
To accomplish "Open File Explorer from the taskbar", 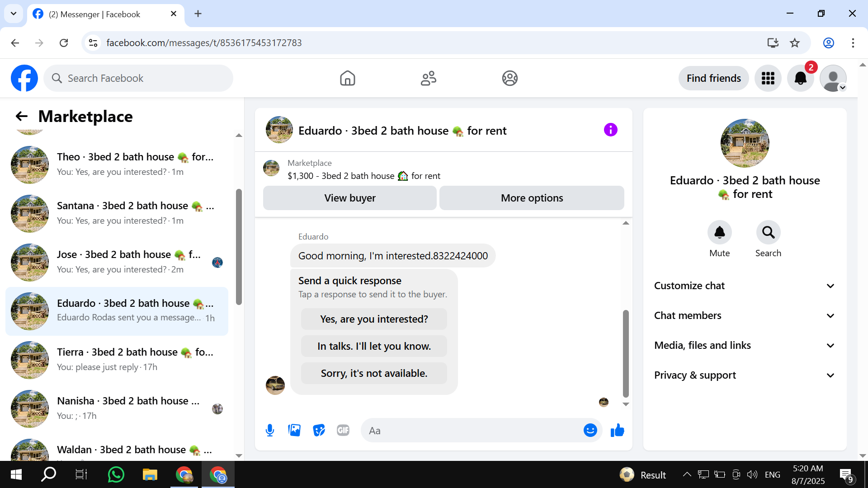I will pyautogui.click(x=150, y=475).
